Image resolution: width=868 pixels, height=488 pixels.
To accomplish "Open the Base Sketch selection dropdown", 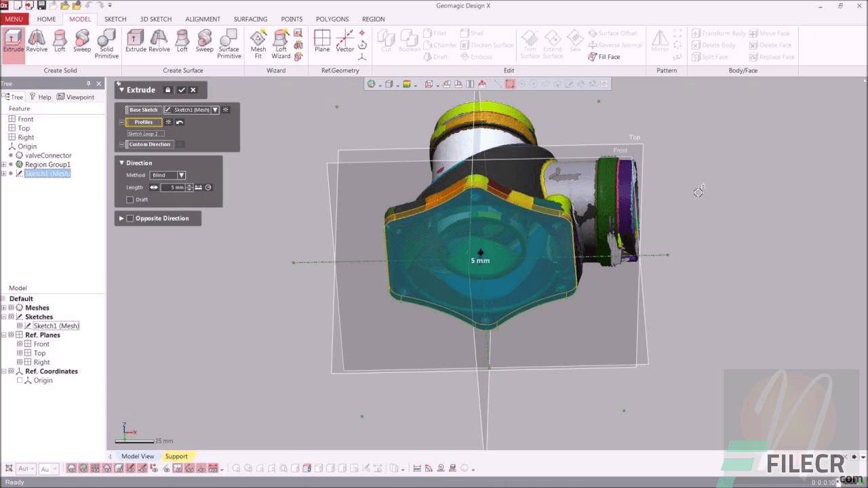I will pyautogui.click(x=215, y=109).
